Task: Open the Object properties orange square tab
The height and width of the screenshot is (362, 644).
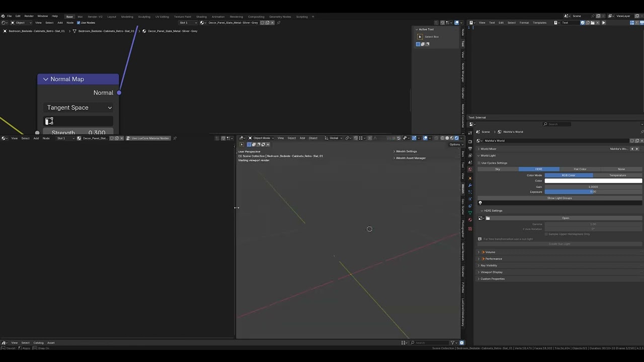Action: point(470,178)
